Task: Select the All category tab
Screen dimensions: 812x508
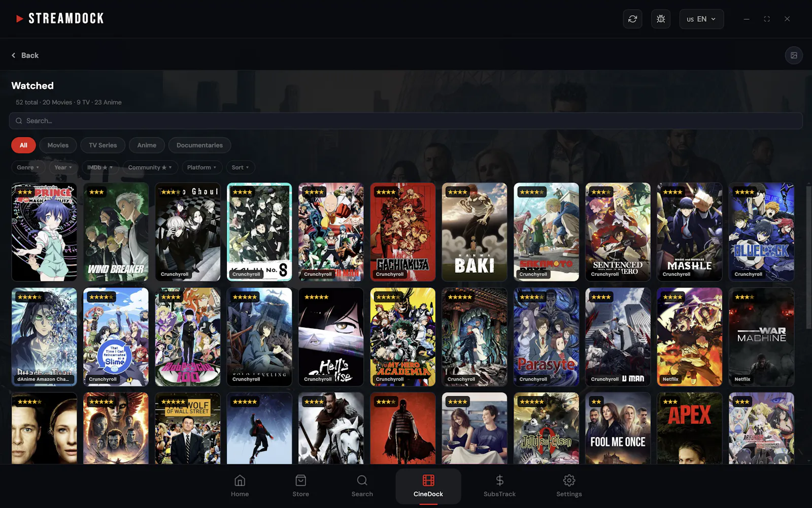Action: (23, 145)
